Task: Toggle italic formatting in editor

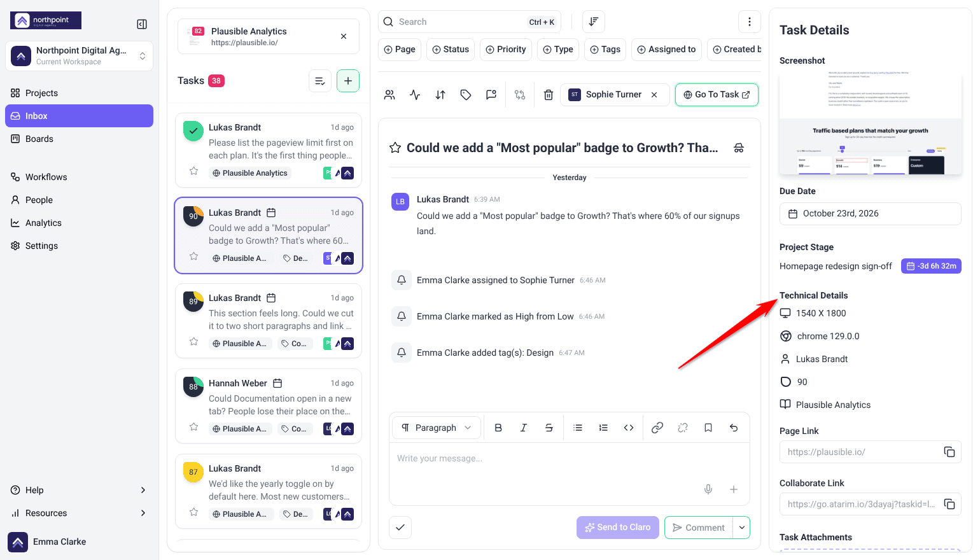Action: [x=524, y=428]
